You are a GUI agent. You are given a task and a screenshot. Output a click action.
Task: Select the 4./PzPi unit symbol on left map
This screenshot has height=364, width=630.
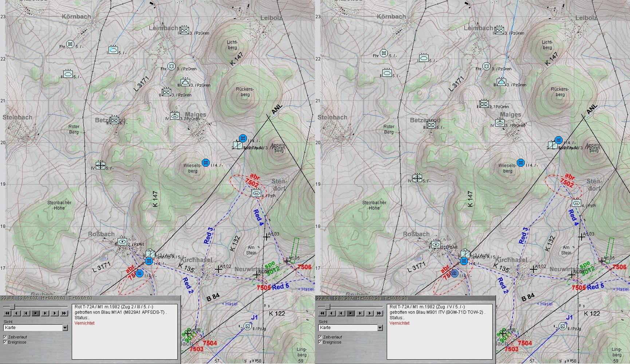pos(256,193)
